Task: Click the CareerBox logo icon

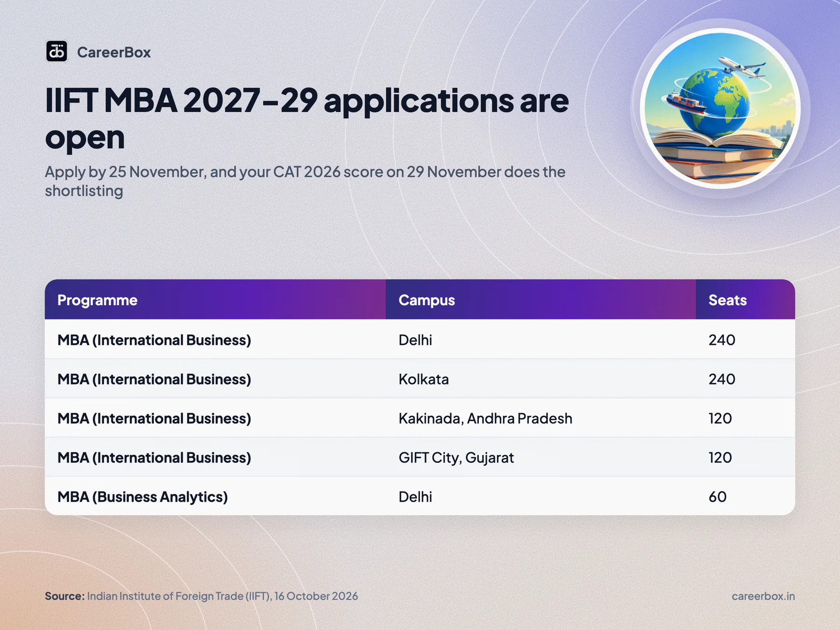Action: tap(56, 51)
